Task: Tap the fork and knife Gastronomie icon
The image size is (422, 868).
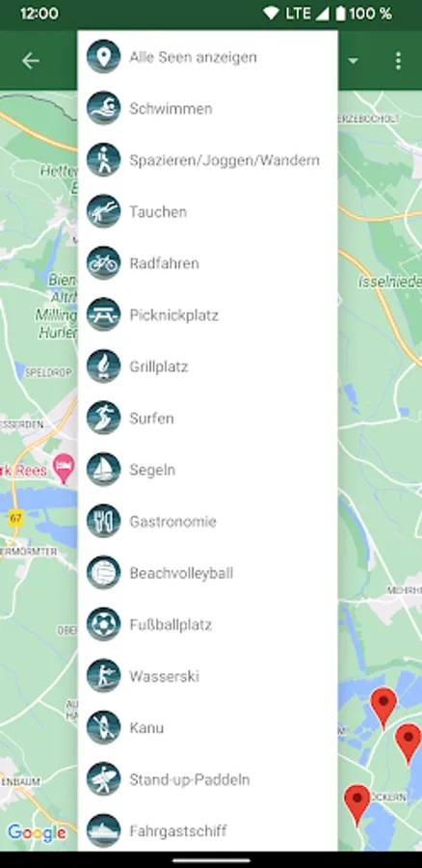Action: tap(103, 522)
